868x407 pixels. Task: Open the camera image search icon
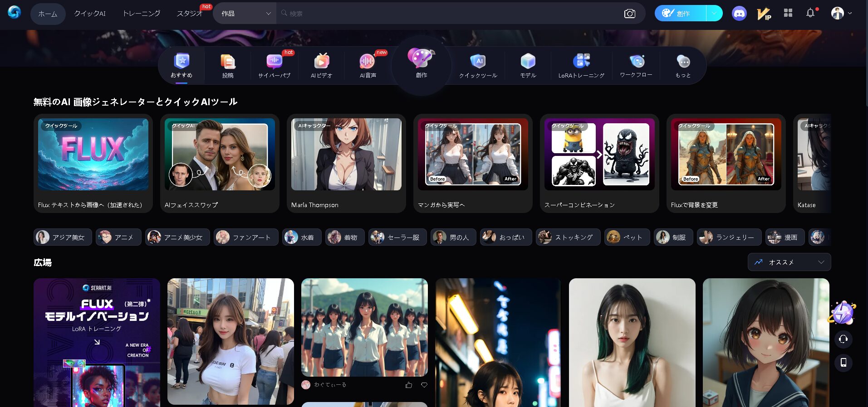click(630, 14)
